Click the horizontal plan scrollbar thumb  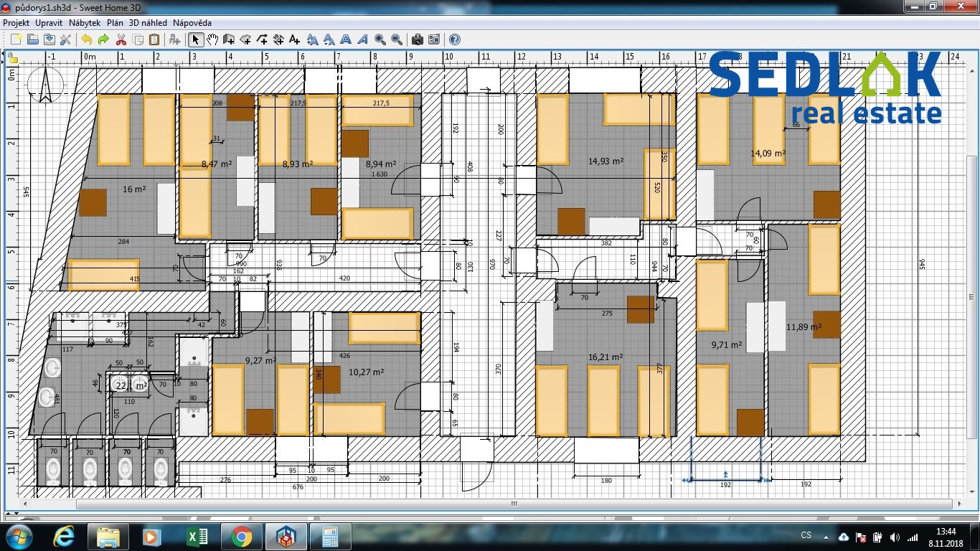point(514,504)
